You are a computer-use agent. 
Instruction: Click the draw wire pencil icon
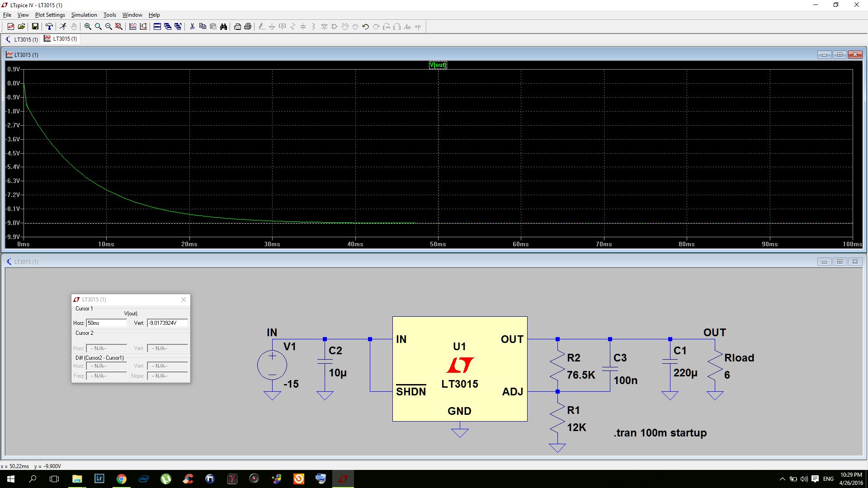click(261, 27)
